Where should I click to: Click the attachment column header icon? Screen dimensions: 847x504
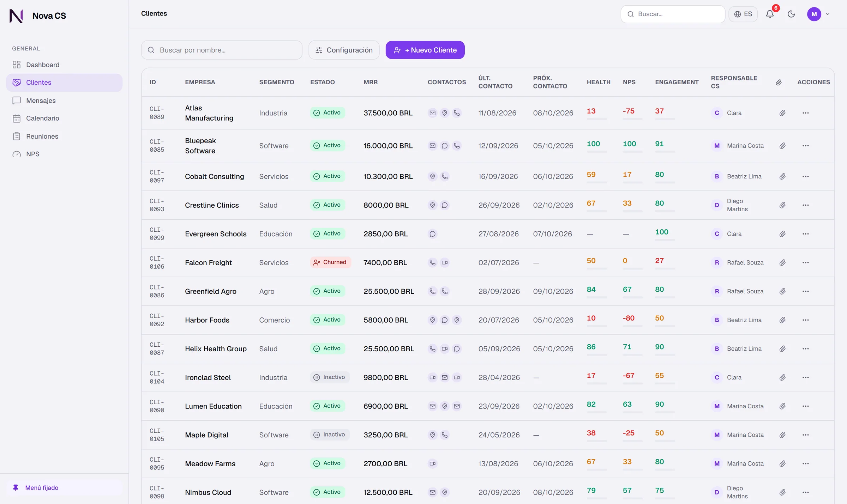pyautogui.click(x=779, y=83)
